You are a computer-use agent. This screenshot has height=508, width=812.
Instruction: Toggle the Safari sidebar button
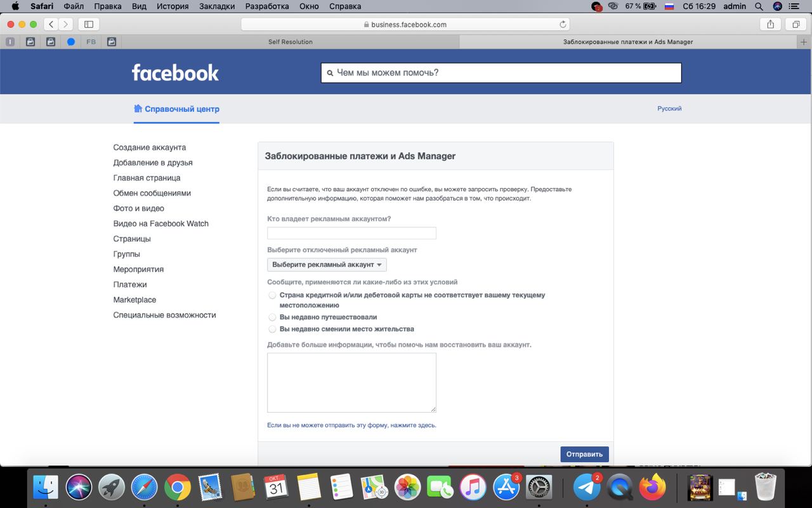(89, 24)
